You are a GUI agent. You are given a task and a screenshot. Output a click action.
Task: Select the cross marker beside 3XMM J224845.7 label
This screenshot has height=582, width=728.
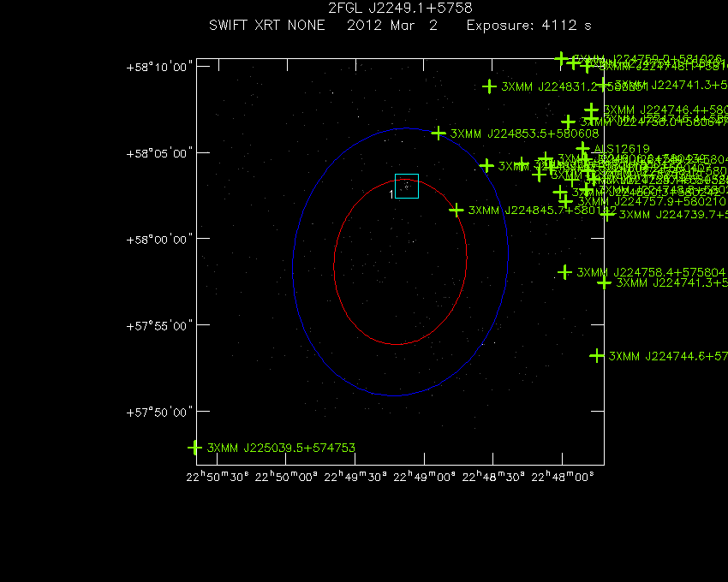(x=456, y=211)
